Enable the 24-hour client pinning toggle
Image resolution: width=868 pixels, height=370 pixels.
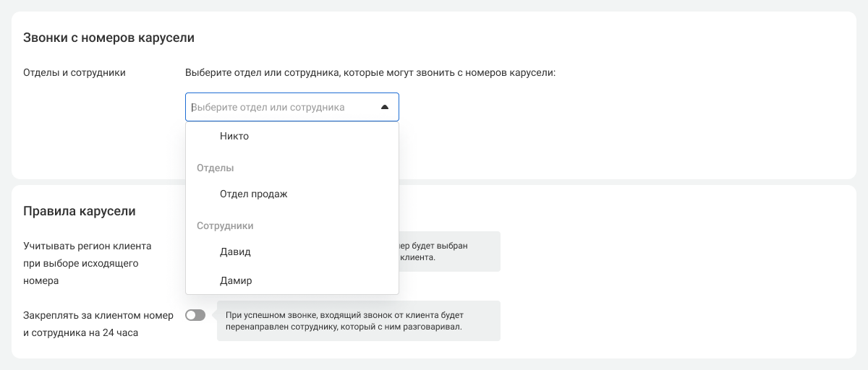point(195,315)
